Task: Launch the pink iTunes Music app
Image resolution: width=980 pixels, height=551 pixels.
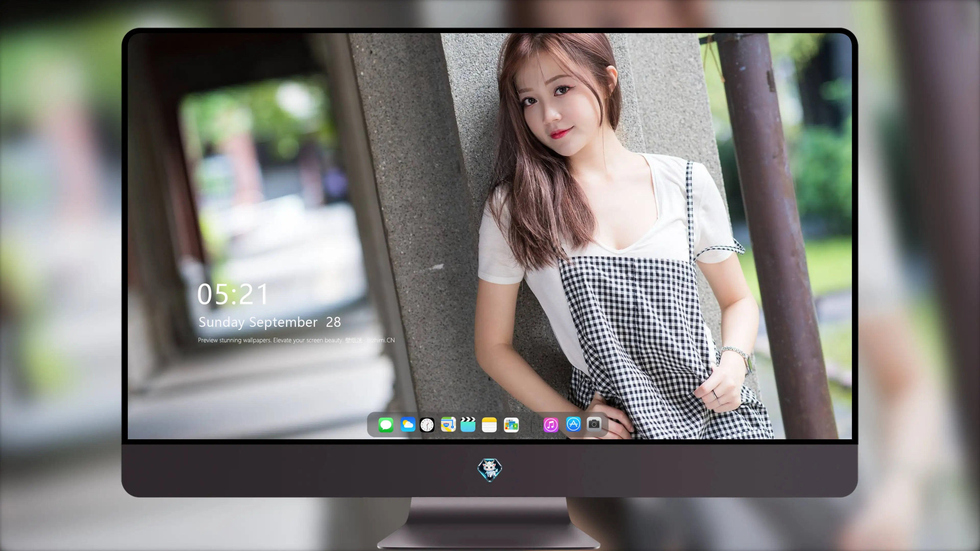Action: pyautogui.click(x=551, y=425)
